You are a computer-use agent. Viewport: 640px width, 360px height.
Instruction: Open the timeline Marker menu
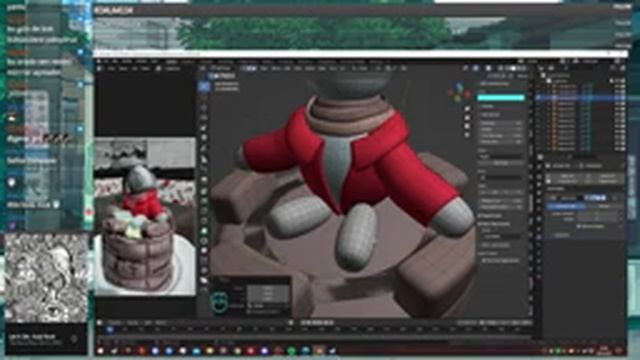click(x=161, y=322)
